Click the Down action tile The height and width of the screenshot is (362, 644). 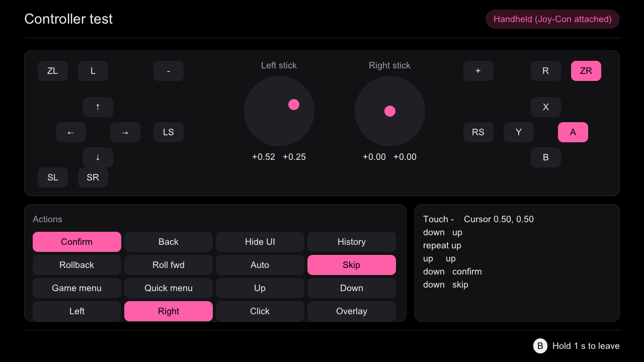[352, 288]
